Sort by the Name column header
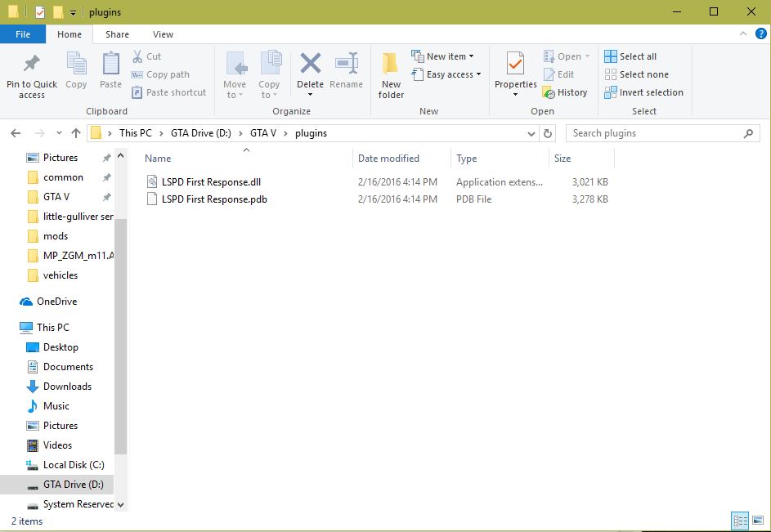Image resolution: width=771 pixels, height=532 pixels. tap(158, 159)
